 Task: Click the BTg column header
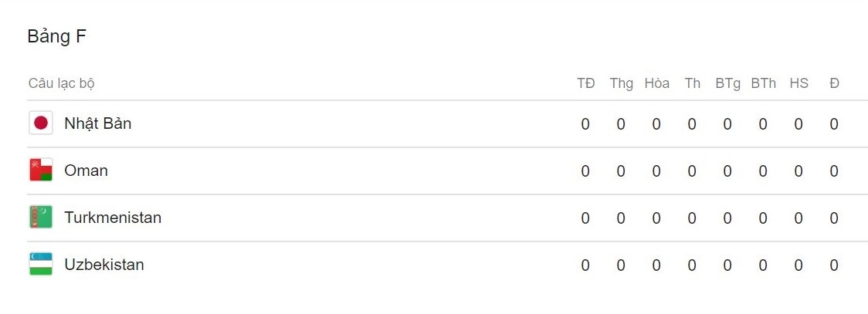click(x=727, y=83)
